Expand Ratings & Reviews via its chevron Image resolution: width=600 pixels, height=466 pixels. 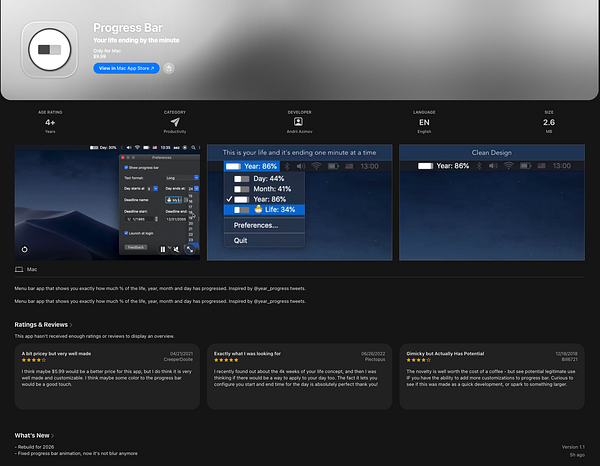pos(71,325)
